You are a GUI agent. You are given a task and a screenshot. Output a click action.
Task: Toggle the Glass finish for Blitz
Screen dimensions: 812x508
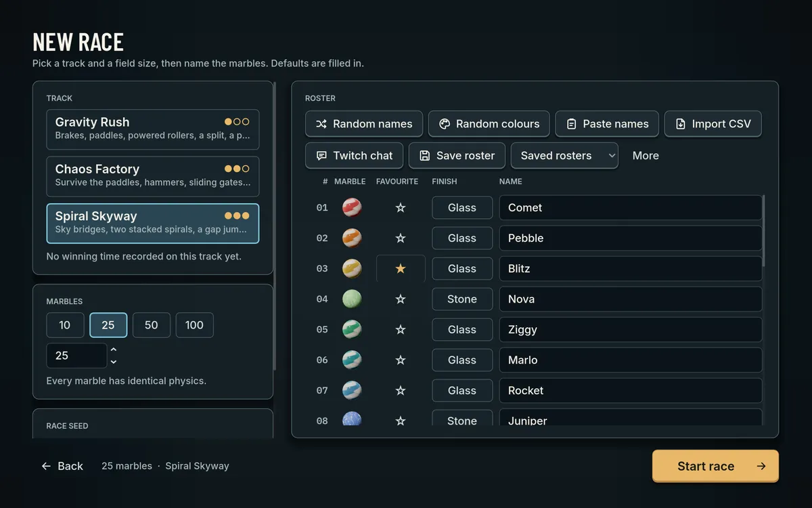point(462,269)
